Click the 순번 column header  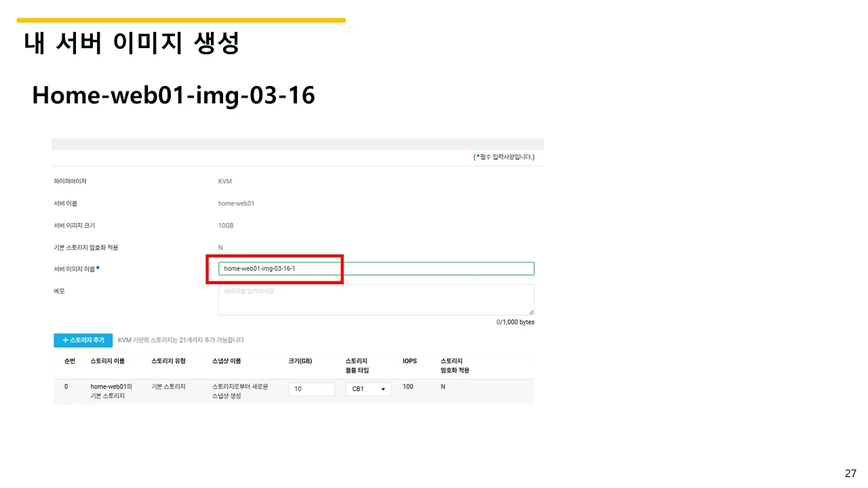[x=69, y=361]
